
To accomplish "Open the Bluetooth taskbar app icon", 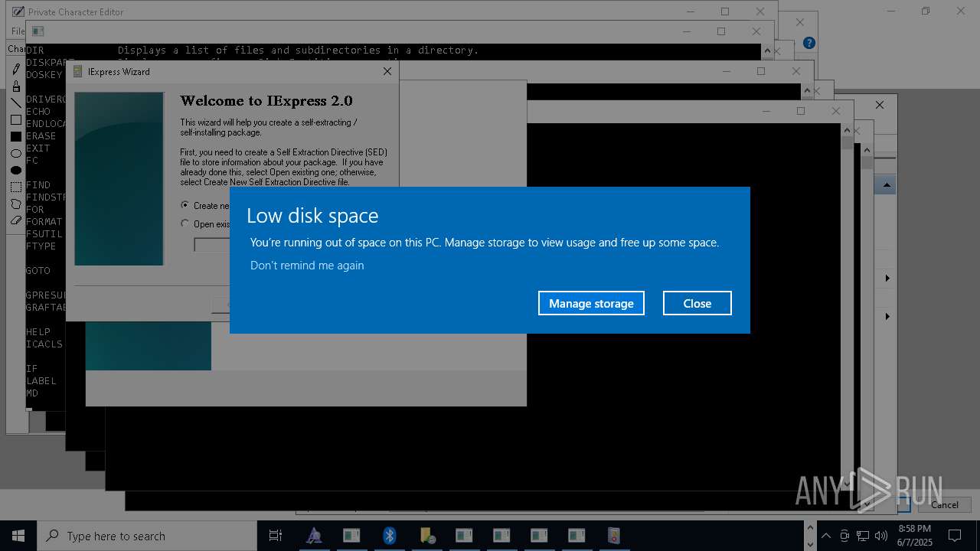I will (389, 536).
